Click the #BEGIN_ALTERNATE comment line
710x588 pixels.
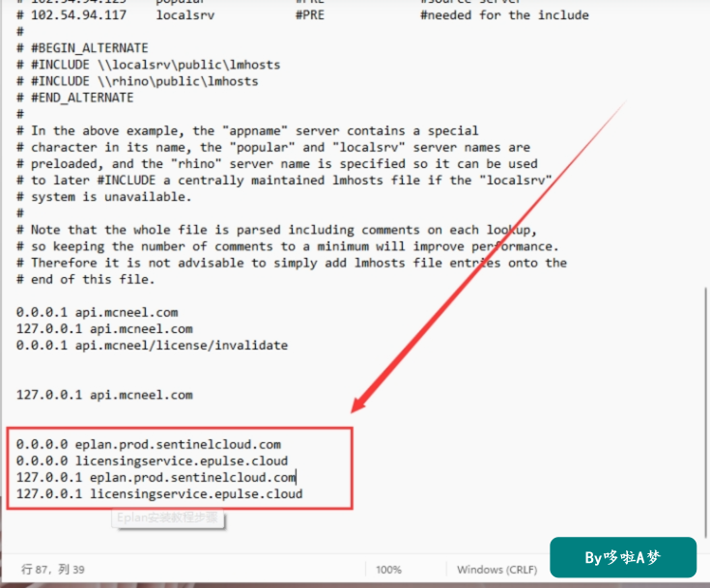(x=82, y=48)
